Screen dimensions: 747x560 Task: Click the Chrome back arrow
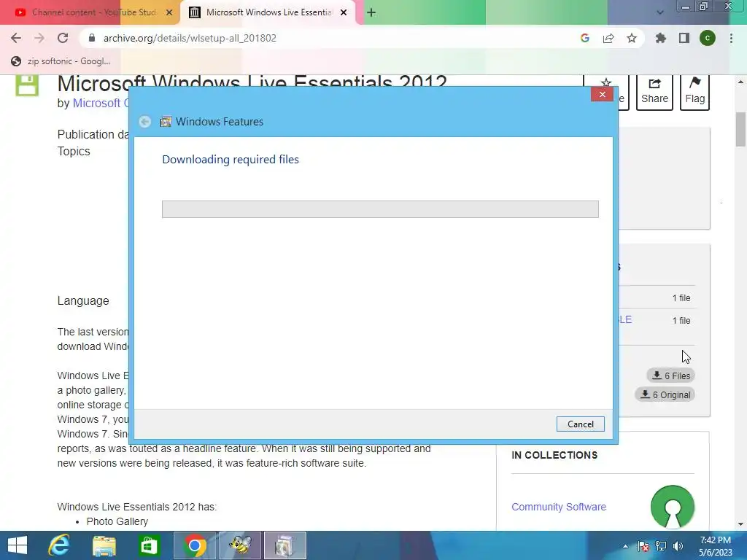click(x=16, y=38)
